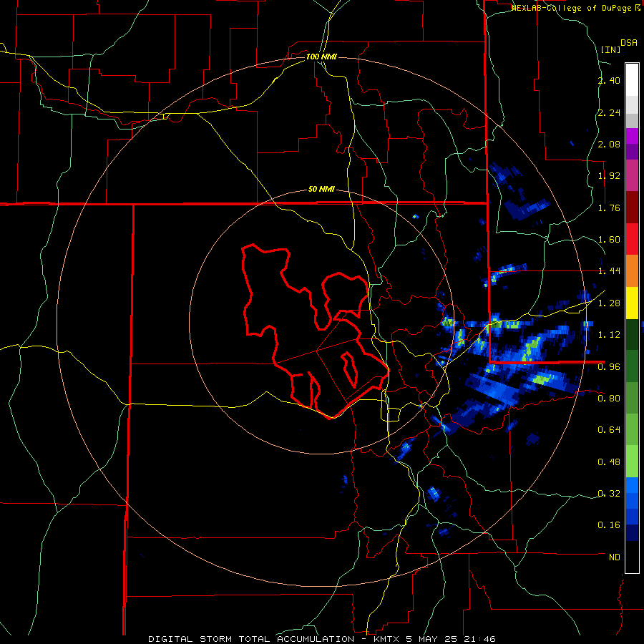This screenshot has height=644, width=644.
Task: Select the 1.44 legend value
Action: 609,271
